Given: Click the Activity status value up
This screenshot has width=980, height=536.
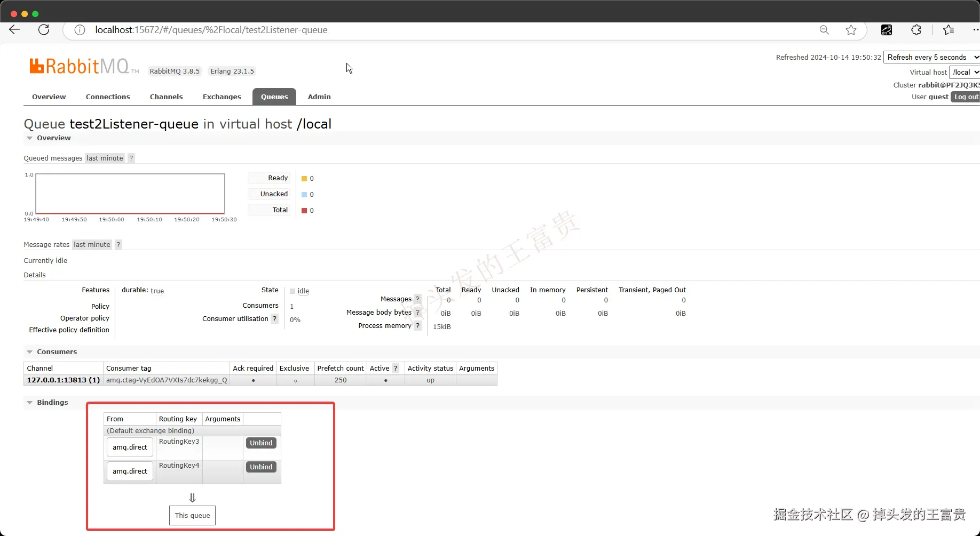Looking at the screenshot, I should pos(430,380).
